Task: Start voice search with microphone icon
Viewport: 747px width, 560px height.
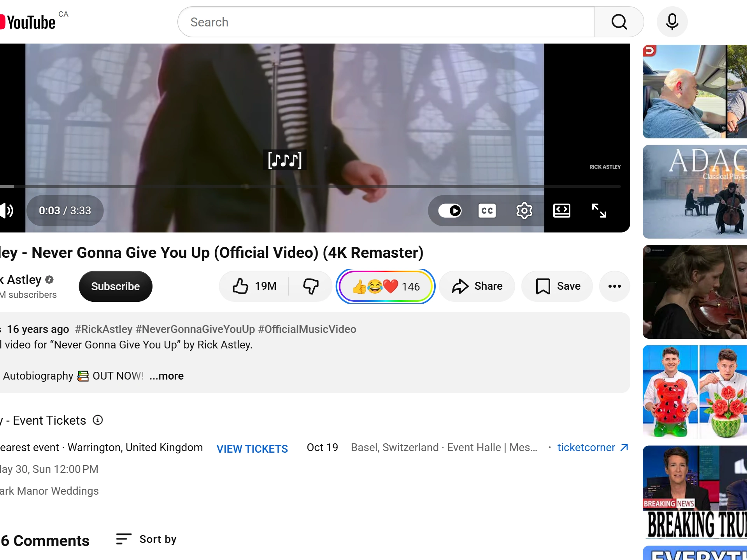Action: 672,22
